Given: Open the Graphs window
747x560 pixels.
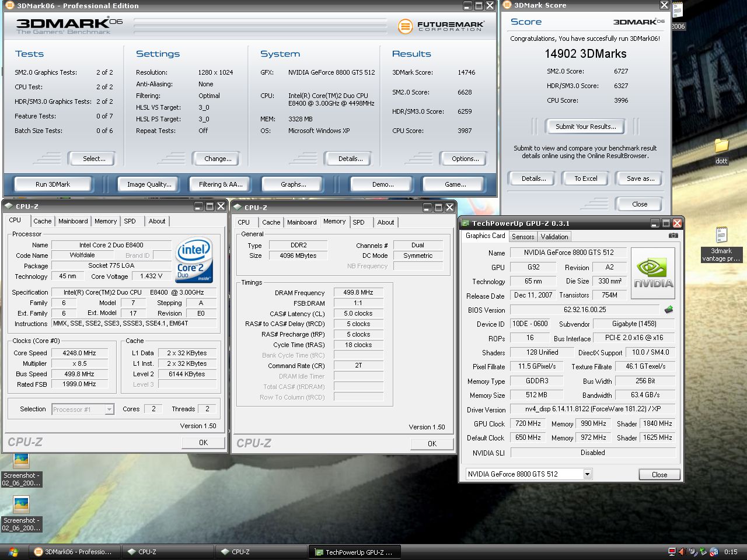Looking at the screenshot, I should click(x=293, y=184).
